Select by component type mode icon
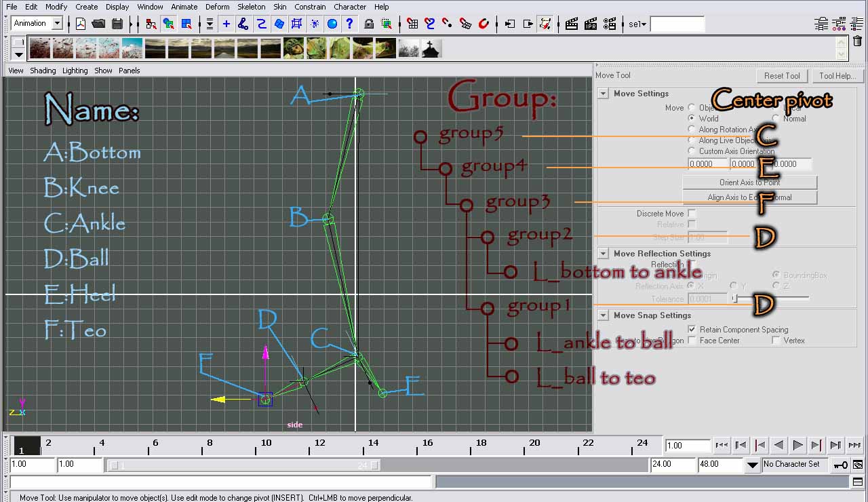Image resolution: width=868 pixels, height=502 pixels. pyautogui.click(x=186, y=24)
